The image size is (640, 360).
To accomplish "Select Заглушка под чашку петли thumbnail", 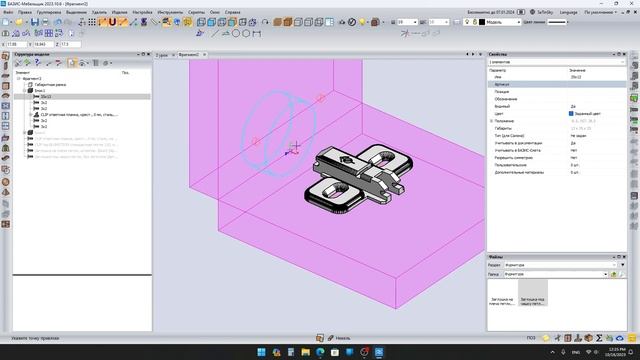I will click(x=533, y=293).
